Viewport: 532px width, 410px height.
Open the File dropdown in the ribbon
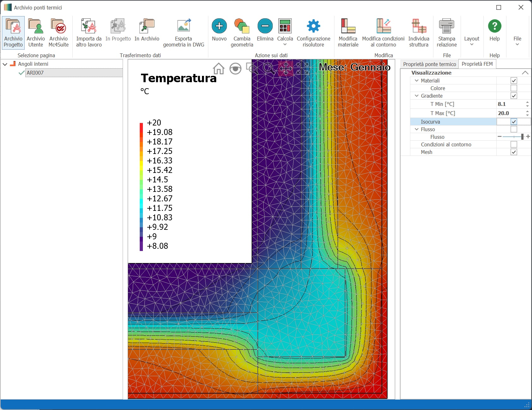tap(517, 41)
